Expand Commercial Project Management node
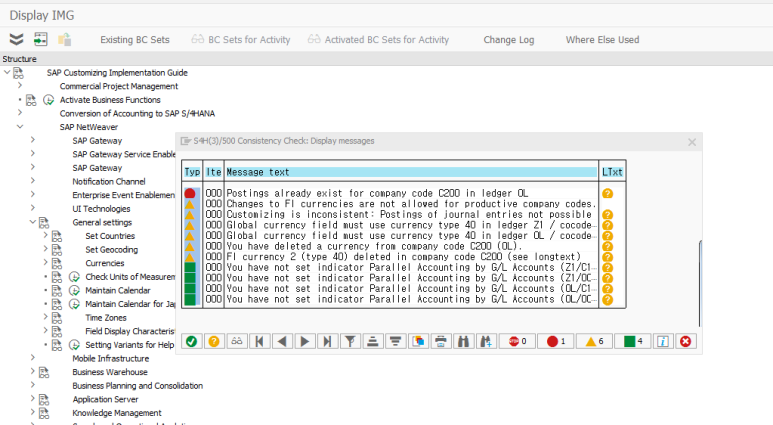Viewport: 773px width, 425px height. (x=20, y=85)
